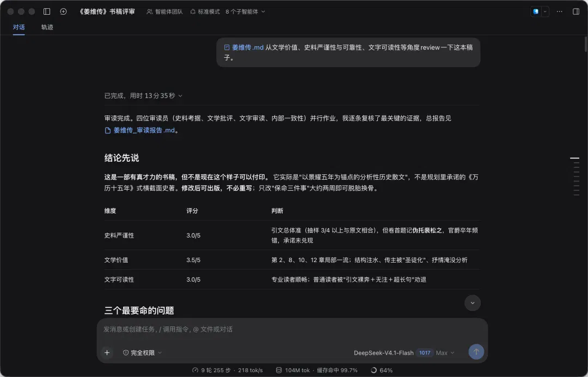
Task: Open the 完全权限 permissions dropdown
Action: tap(142, 352)
